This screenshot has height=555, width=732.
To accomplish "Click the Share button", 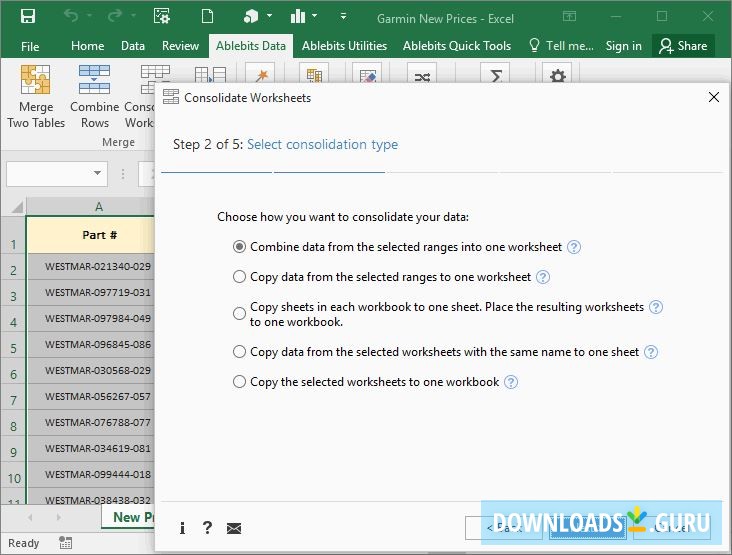I will coord(683,46).
